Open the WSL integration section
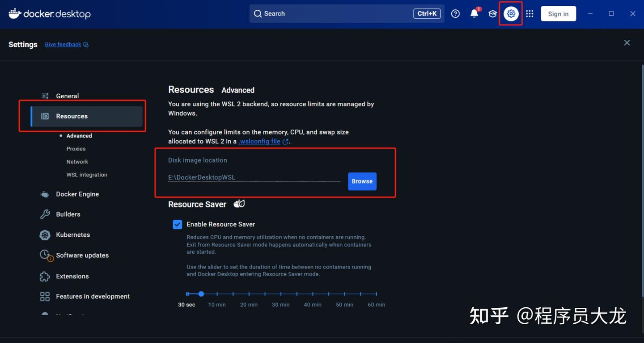 click(x=87, y=175)
